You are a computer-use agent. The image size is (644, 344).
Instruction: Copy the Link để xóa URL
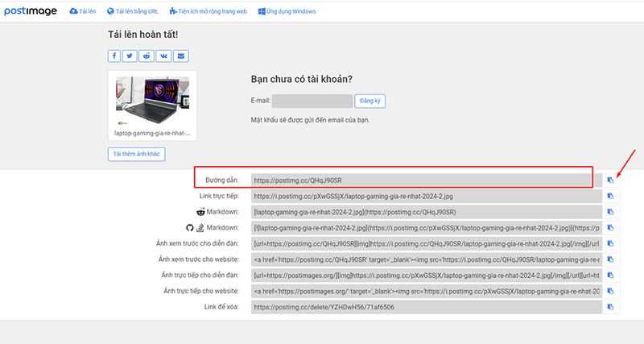click(610, 307)
